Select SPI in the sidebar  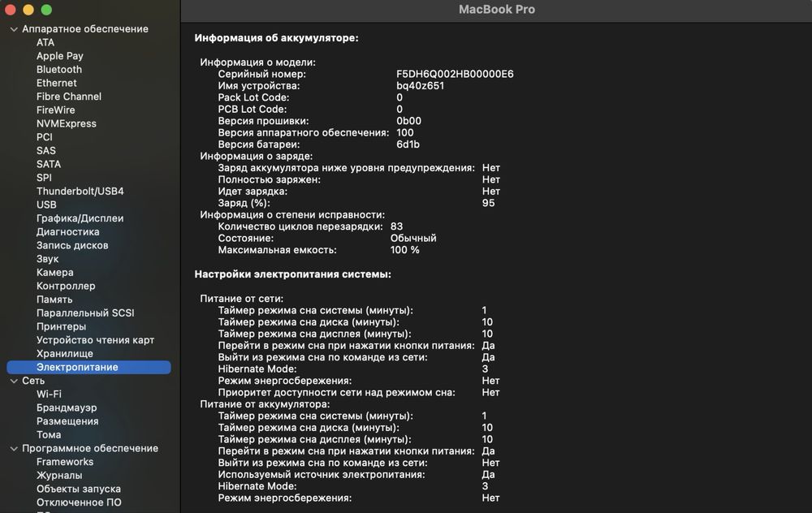click(44, 178)
